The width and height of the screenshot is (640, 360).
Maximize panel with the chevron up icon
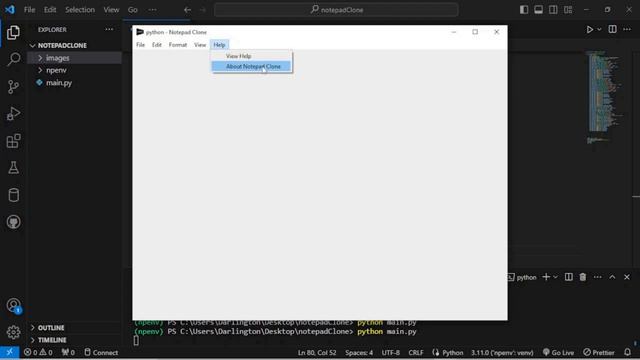tap(612, 277)
